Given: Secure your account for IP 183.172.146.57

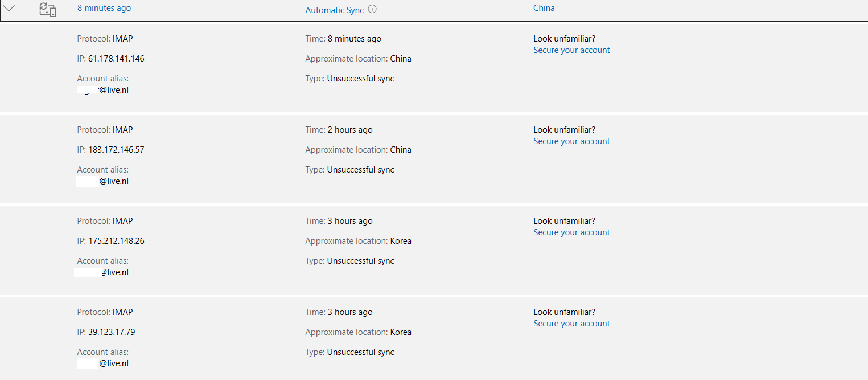Looking at the screenshot, I should 571,141.
